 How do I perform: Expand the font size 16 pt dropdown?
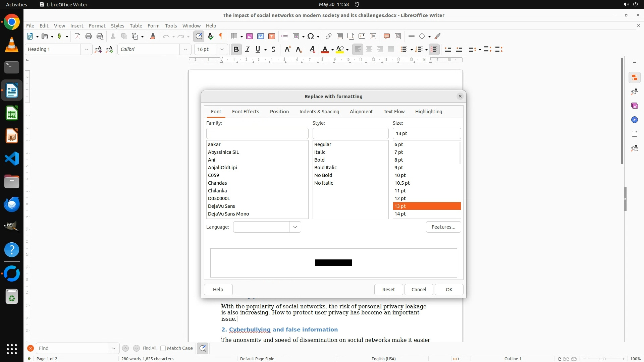click(222, 50)
